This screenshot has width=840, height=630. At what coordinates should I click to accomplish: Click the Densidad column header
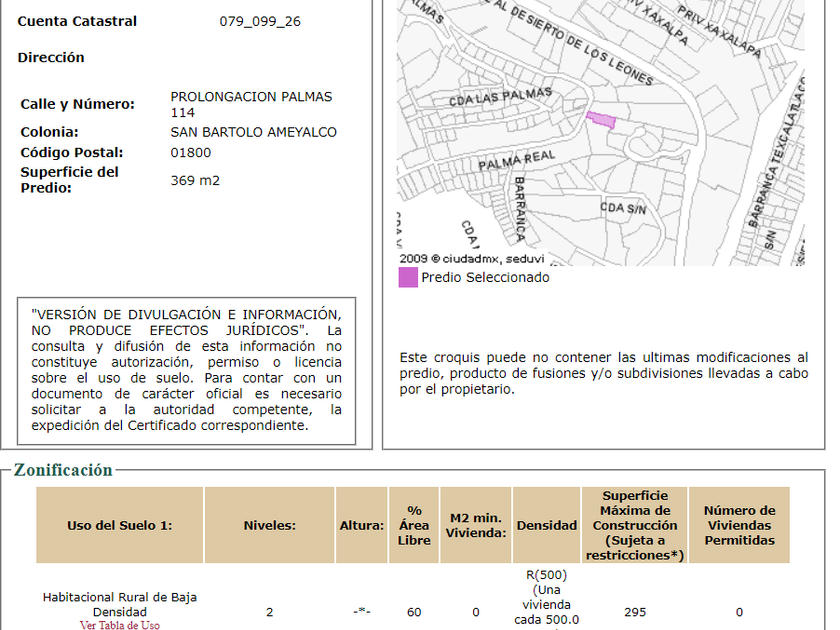546,525
